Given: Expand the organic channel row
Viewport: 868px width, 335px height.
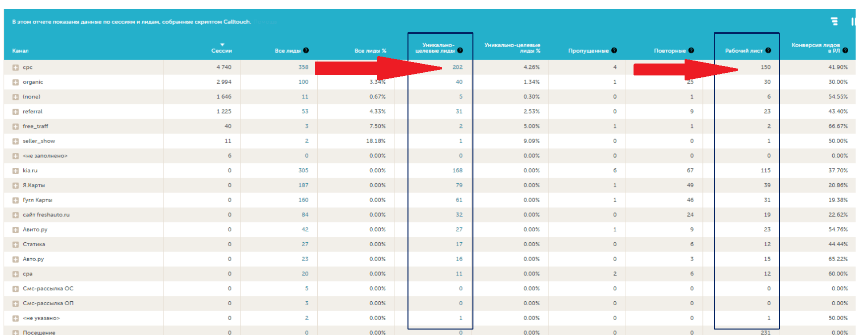Looking at the screenshot, I should click(x=15, y=82).
